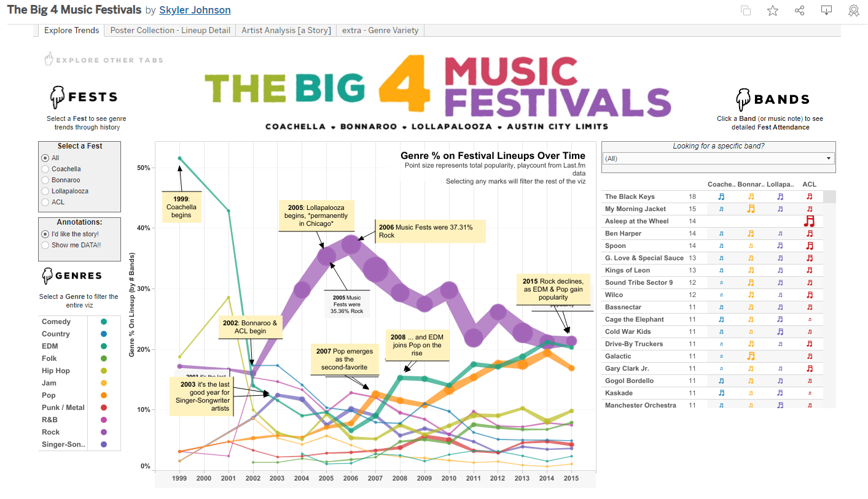Click the 2006 Rock data point
Viewport: 868px width, 499px height.
coord(351,245)
